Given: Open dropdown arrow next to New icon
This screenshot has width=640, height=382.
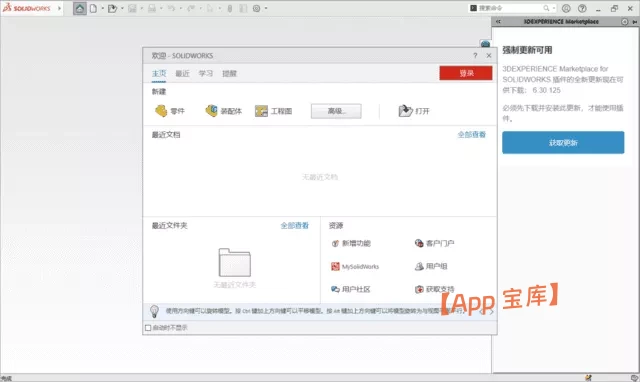Looking at the screenshot, I should (x=102, y=8).
